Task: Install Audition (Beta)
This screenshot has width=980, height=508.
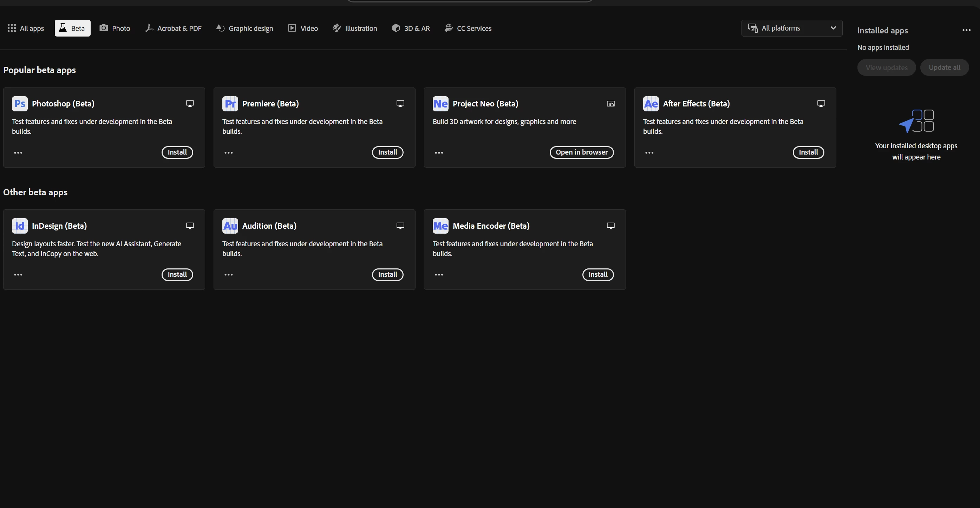Action: pos(388,274)
